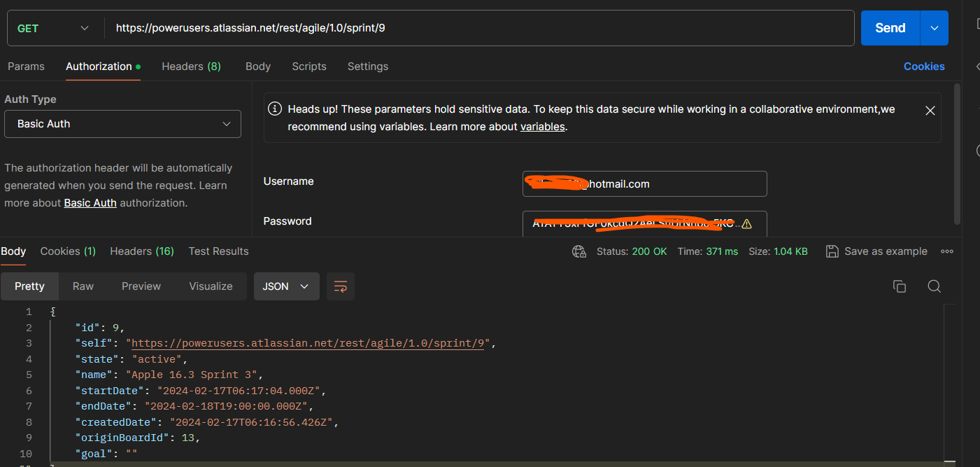The width and height of the screenshot is (980, 467).
Task: Click the Status 200 OK text
Action: pos(632,251)
